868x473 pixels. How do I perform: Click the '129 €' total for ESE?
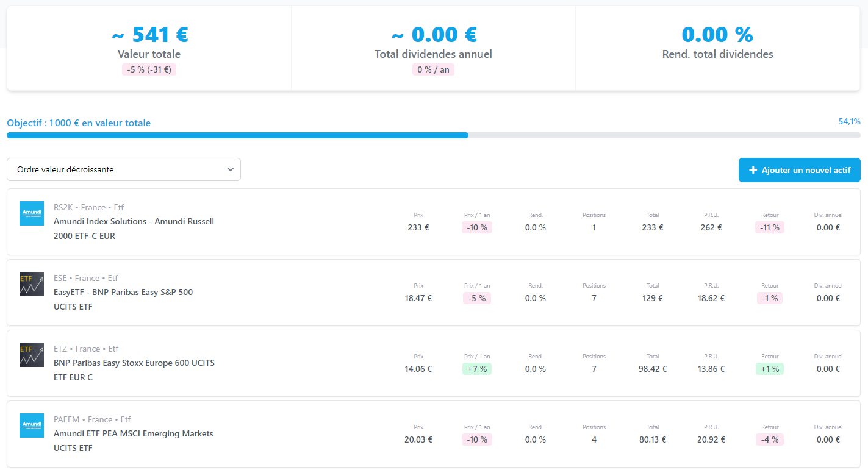[x=653, y=298]
